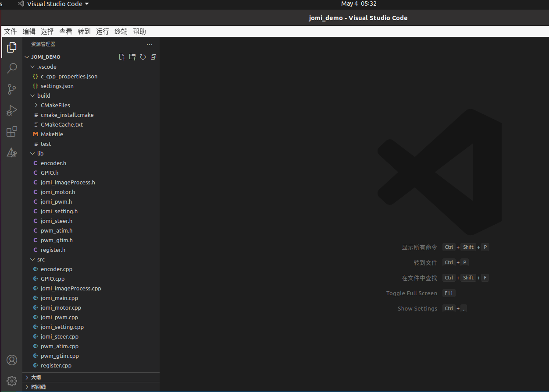
Task: Open settings.json file
Action: [x=91, y=86]
